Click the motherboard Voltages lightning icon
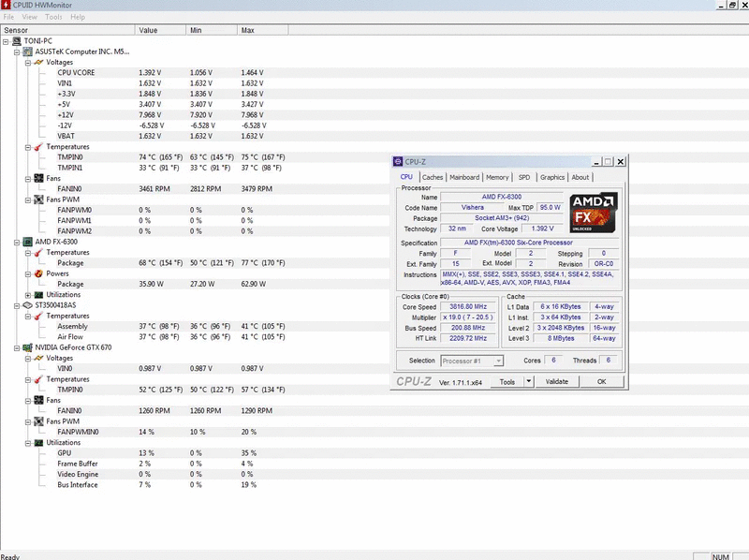 [x=38, y=62]
